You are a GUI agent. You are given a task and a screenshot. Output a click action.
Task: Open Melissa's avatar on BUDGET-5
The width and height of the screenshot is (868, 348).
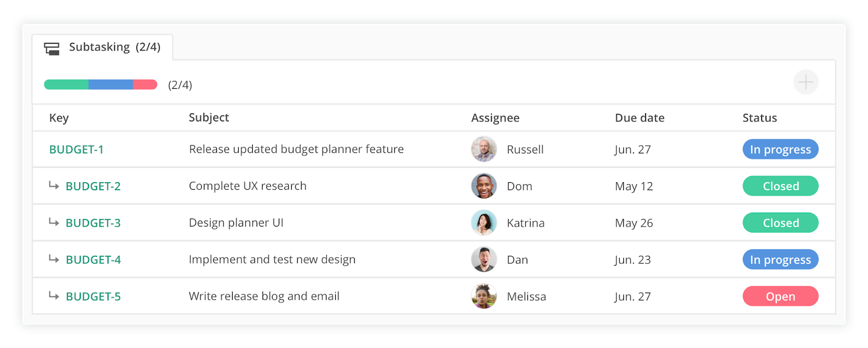tap(484, 296)
